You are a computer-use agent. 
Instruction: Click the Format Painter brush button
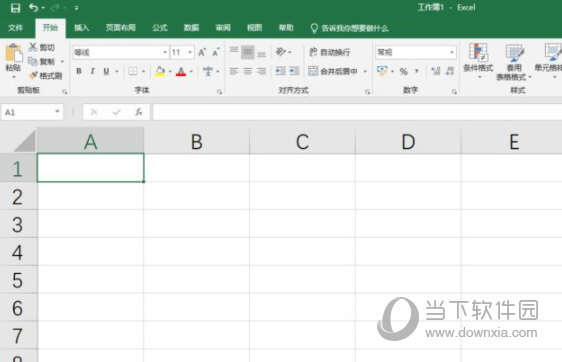point(46,76)
